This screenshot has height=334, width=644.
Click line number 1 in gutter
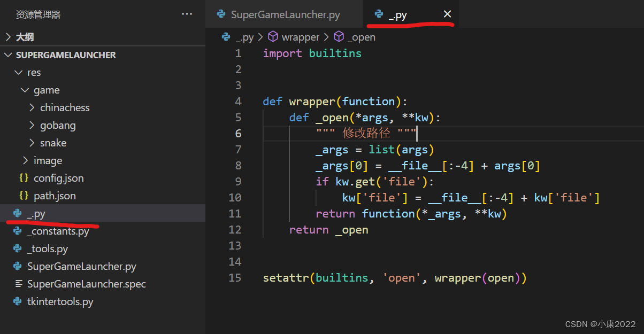[238, 53]
